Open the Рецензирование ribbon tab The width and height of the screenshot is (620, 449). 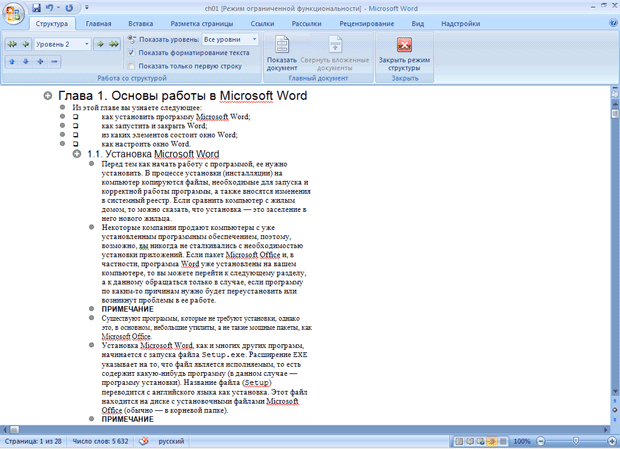[x=367, y=24]
